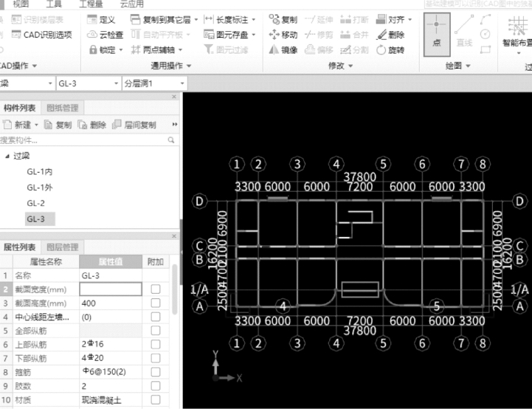Viewport: 532px width, 409px height.
Task: Switch to 图层管理 tab
Action: pos(63,247)
